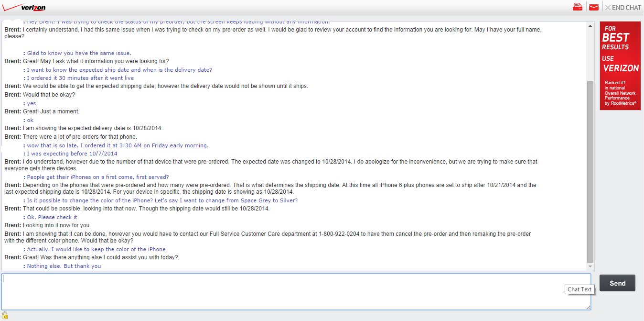Click the line 'Great! Just a moment.'

51,111
